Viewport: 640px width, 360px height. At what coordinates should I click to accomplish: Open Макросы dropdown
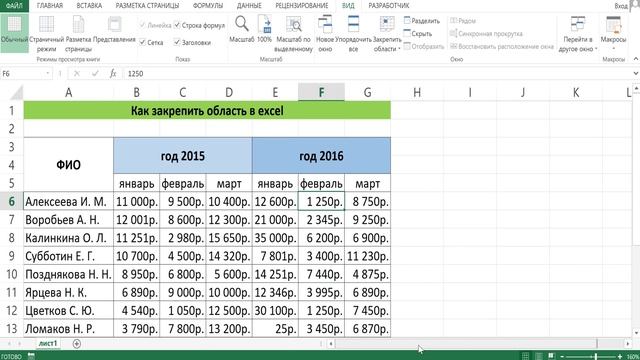click(613, 33)
